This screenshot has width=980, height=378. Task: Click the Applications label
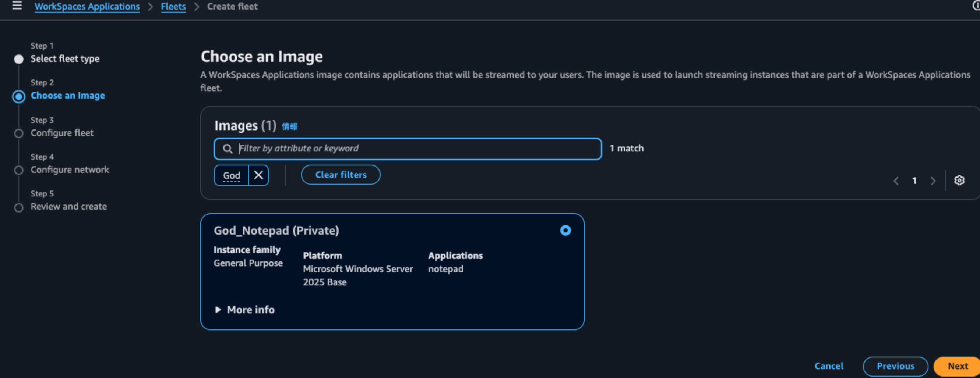click(455, 256)
